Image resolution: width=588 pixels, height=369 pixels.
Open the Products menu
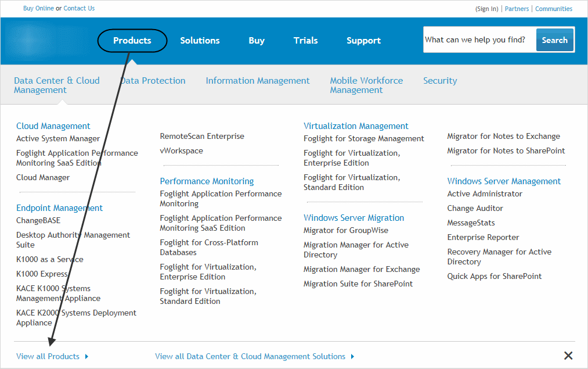coord(132,41)
